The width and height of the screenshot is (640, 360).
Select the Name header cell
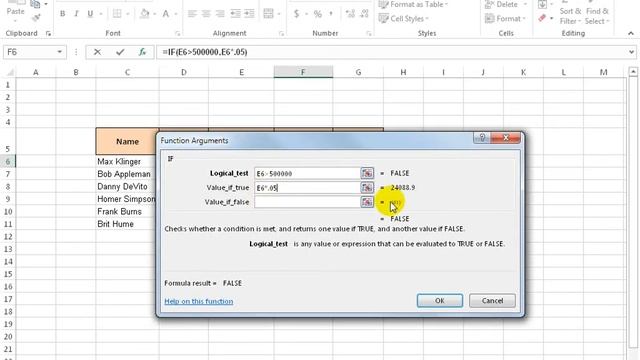tap(127, 141)
